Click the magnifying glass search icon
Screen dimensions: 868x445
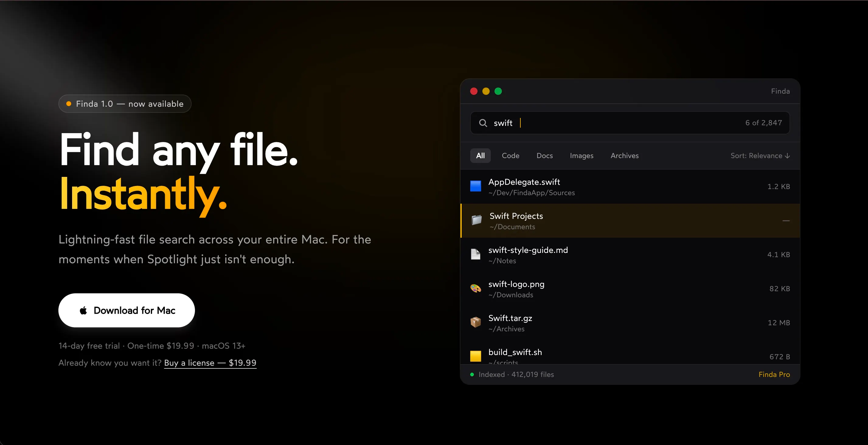(483, 123)
